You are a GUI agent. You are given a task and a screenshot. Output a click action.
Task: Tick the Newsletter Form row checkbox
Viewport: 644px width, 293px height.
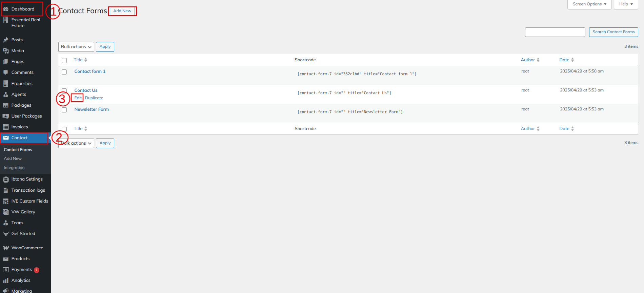(x=64, y=110)
